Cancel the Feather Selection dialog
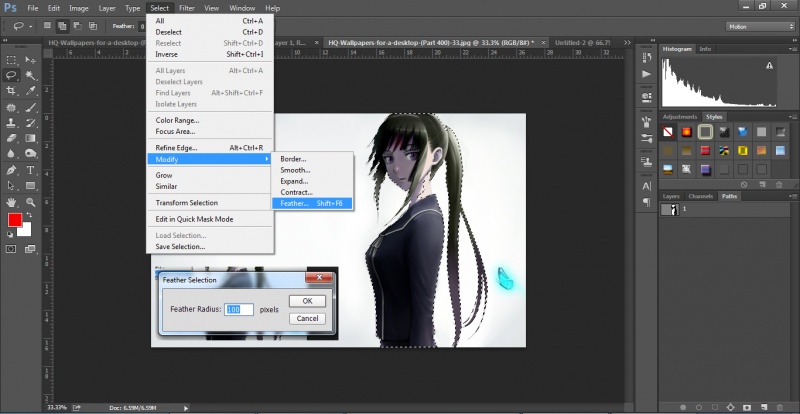The height and width of the screenshot is (414, 800). coord(307,318)
